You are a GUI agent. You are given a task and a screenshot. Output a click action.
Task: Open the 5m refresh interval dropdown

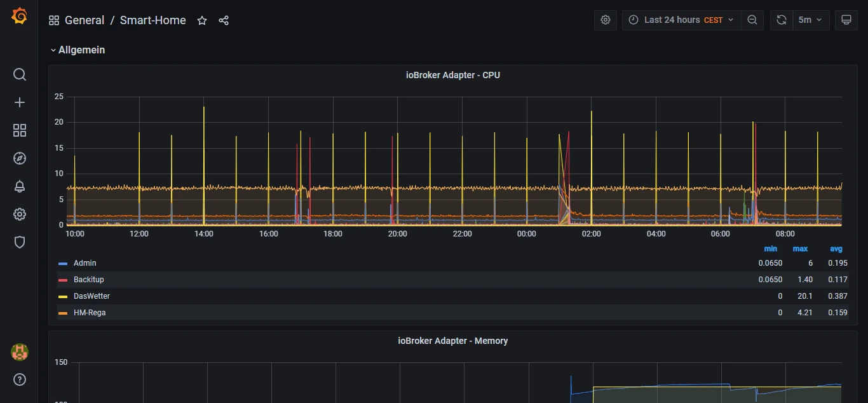(811, 20)
